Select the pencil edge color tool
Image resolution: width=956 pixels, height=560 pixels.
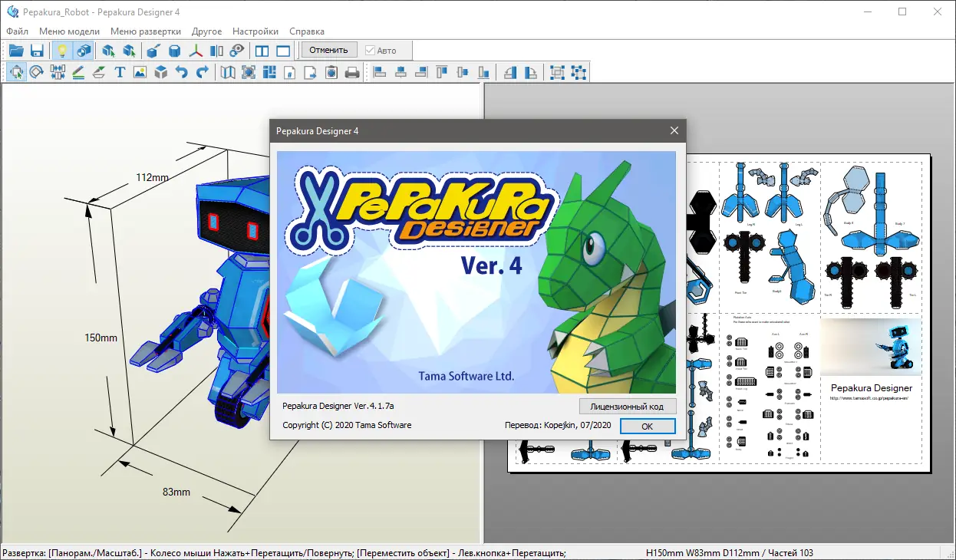point(78,72)
